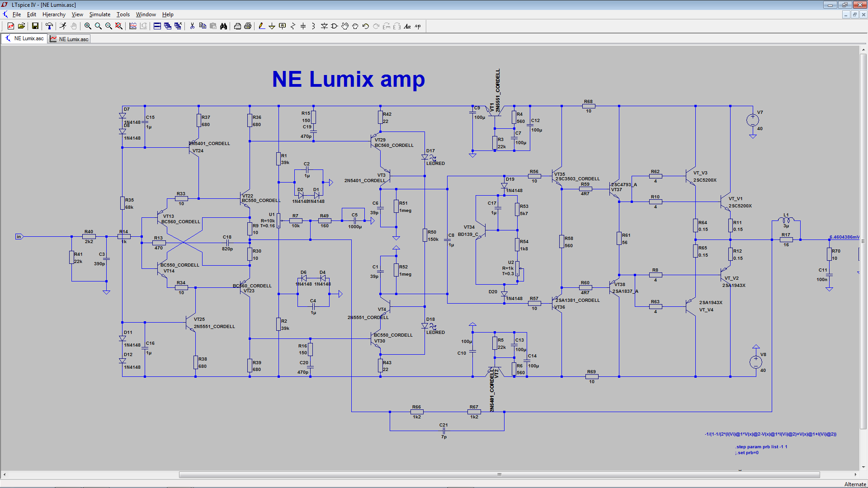Select the Capacitor placement tool

303,26
